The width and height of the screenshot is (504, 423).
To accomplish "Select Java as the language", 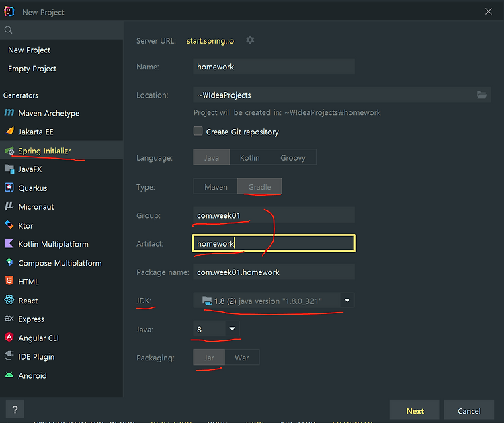I will point(212,157).
